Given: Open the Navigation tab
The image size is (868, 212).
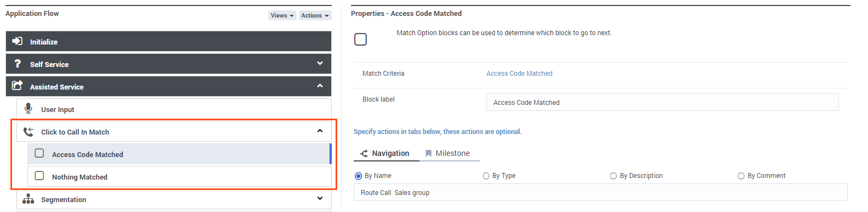Looking at the screenshot, I should pyautogui.click(x=384, y=153).
